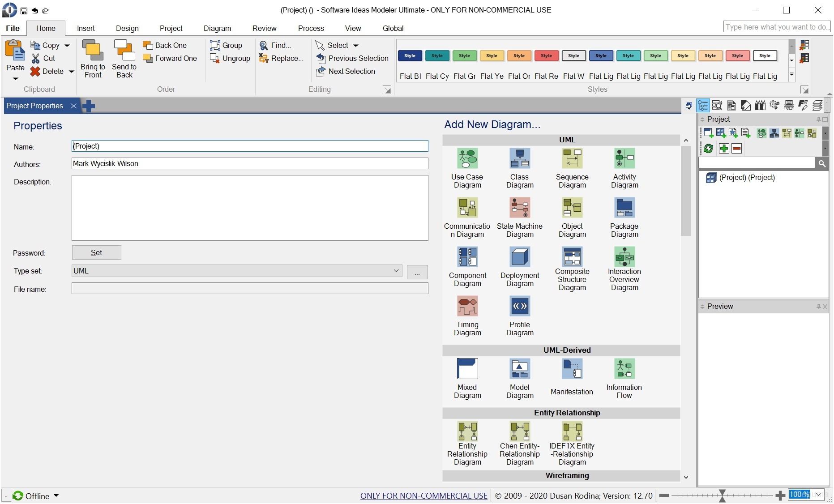Switch to the Design ribbon tab

click(127, 28)
